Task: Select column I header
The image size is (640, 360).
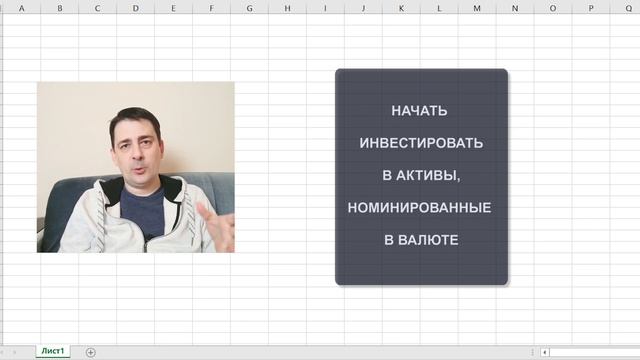Action: coord(325,8)
